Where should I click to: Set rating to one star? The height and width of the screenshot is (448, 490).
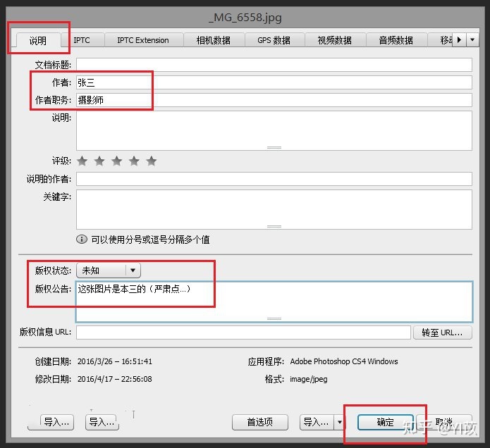82,161
